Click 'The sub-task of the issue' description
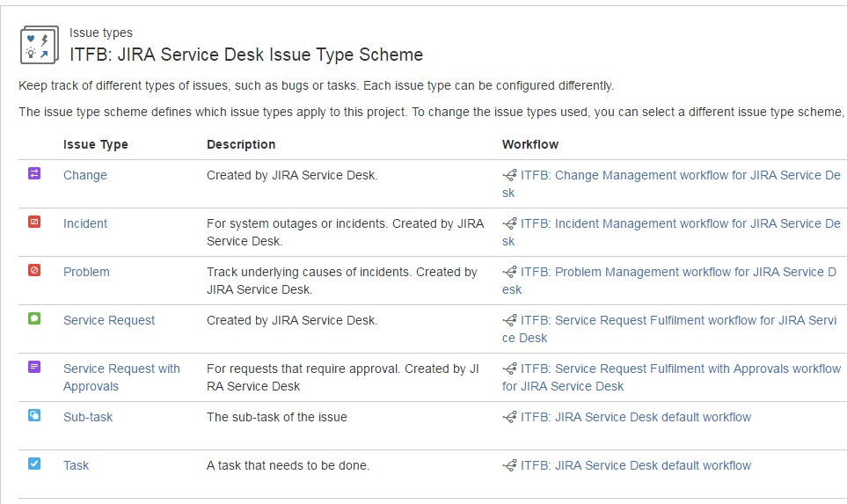This screenshot has width=847, height=504. click(x=276, y=417)
